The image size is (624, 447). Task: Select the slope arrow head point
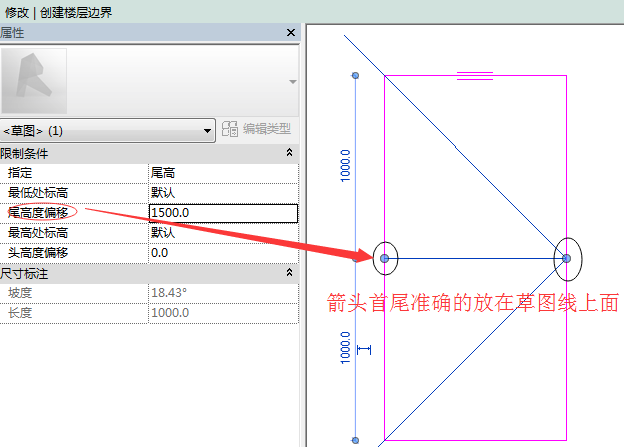pyautogui.click(x=566, y=258)
